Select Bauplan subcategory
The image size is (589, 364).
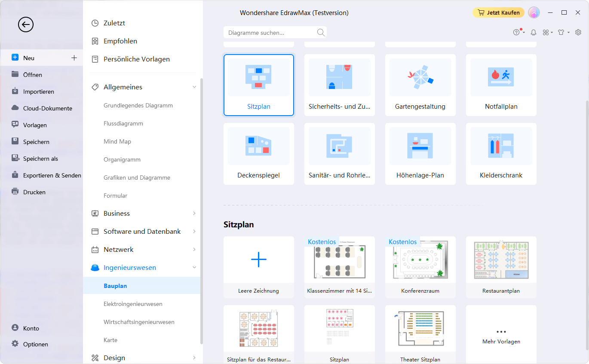click(x=142, y=285)
